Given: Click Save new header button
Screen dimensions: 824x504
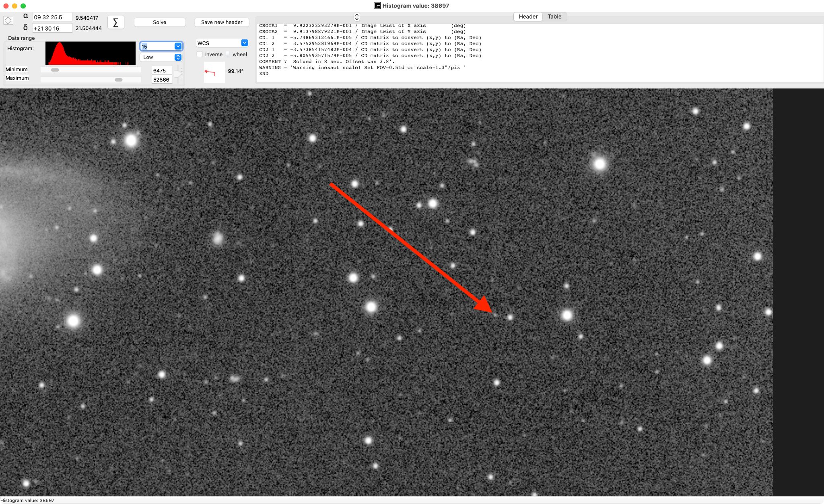Looking at the screenshot, I should coord(222,22).
